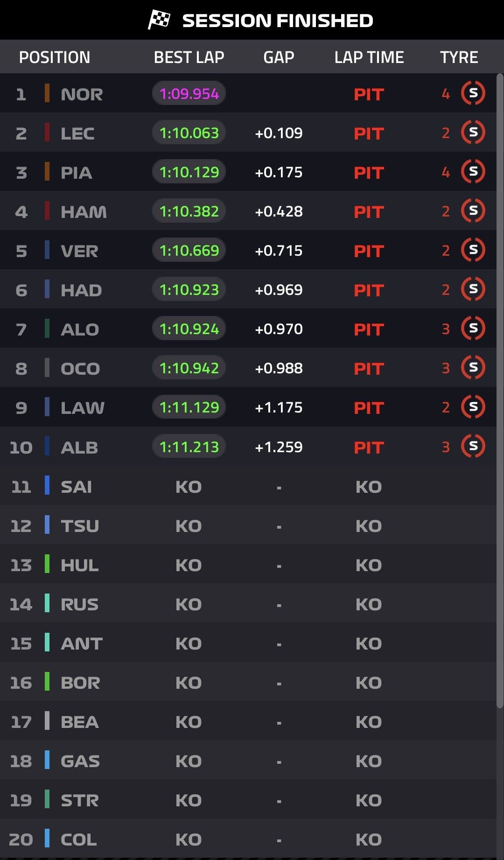
Task: Click the BEST LAP column header
Action: click(x=189, y=57)
